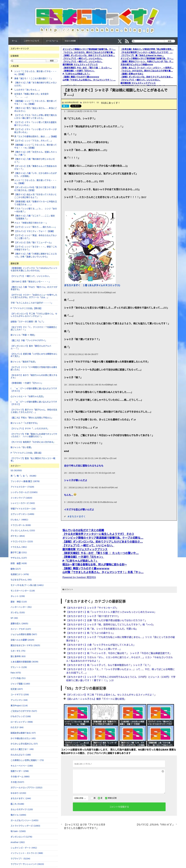Open latest article 【マジェプリ】一緒だって、いいじゃない。
Image resolution: width=186 pixels, height=868 pixels.
coord(31,276)
